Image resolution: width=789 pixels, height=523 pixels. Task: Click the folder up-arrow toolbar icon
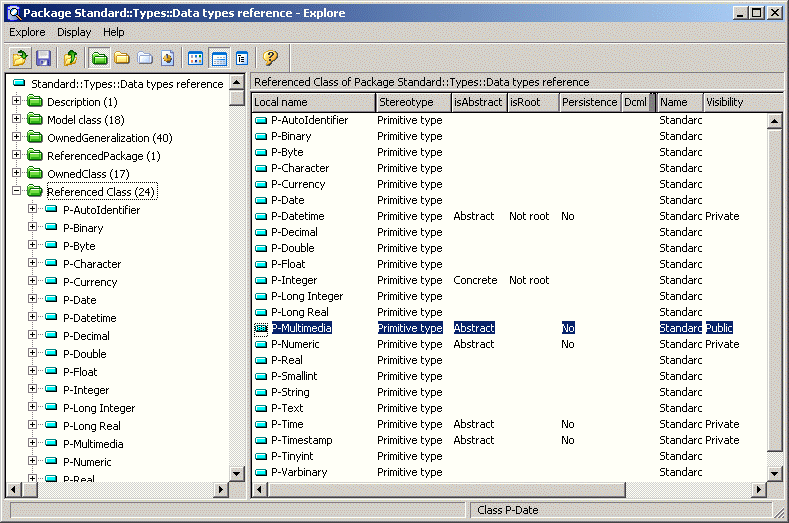70,58
